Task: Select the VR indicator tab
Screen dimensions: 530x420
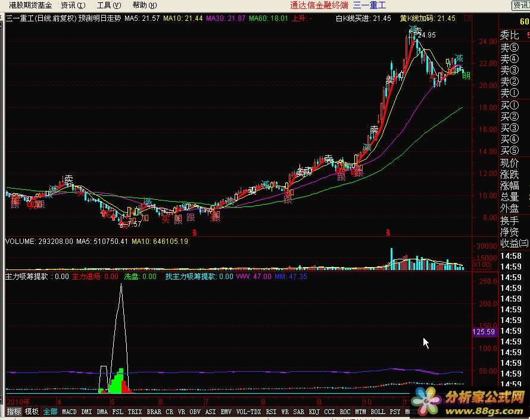Action: pos(182,412)
